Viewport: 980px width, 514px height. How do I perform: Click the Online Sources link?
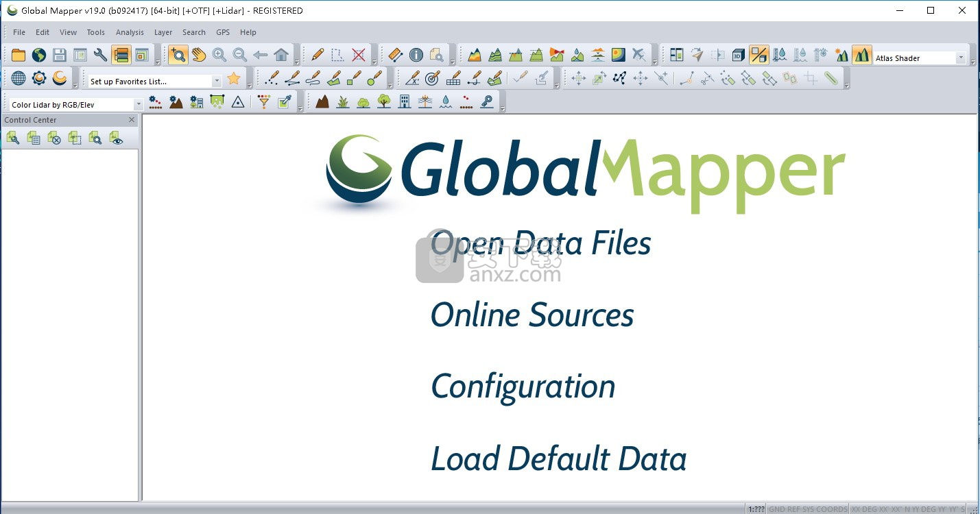pos(532,315)
